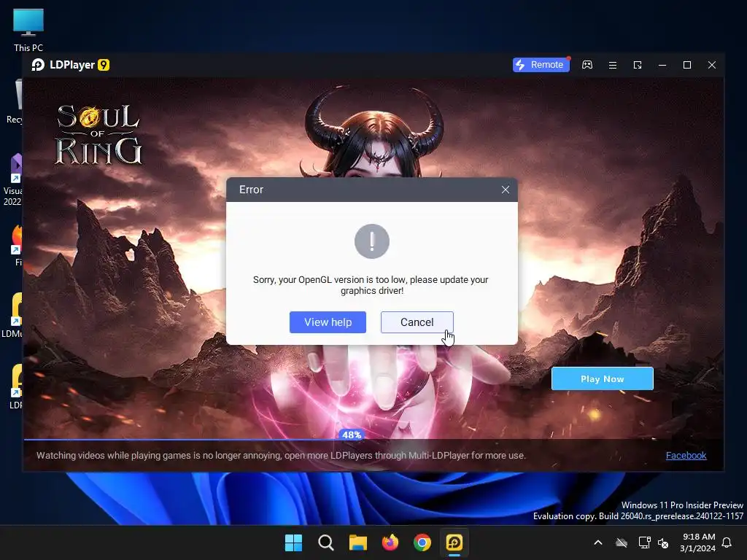Close the LDPlayer window
The image size is (747, 560).
coord(712,65)
